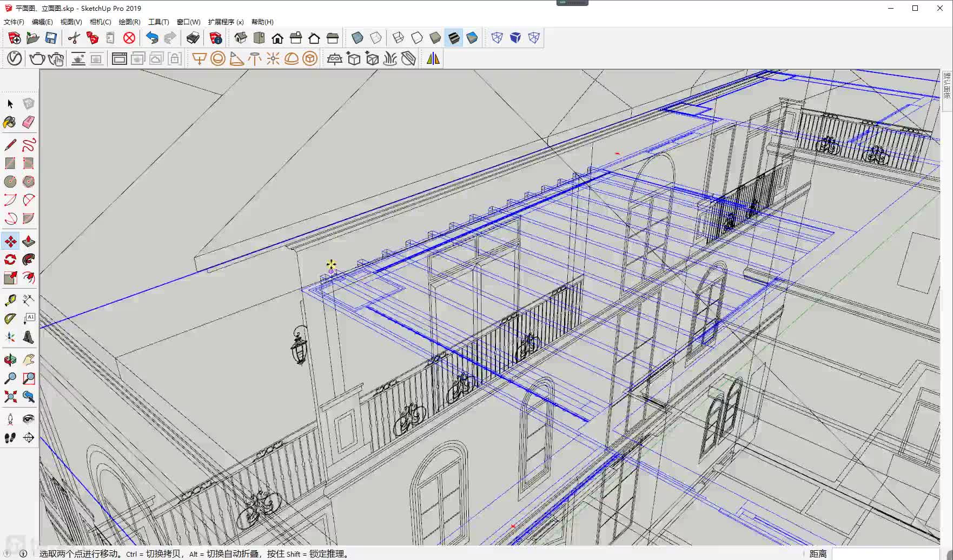
Task: Choose the Pie arc tool
Action: [x=29, y=218]
